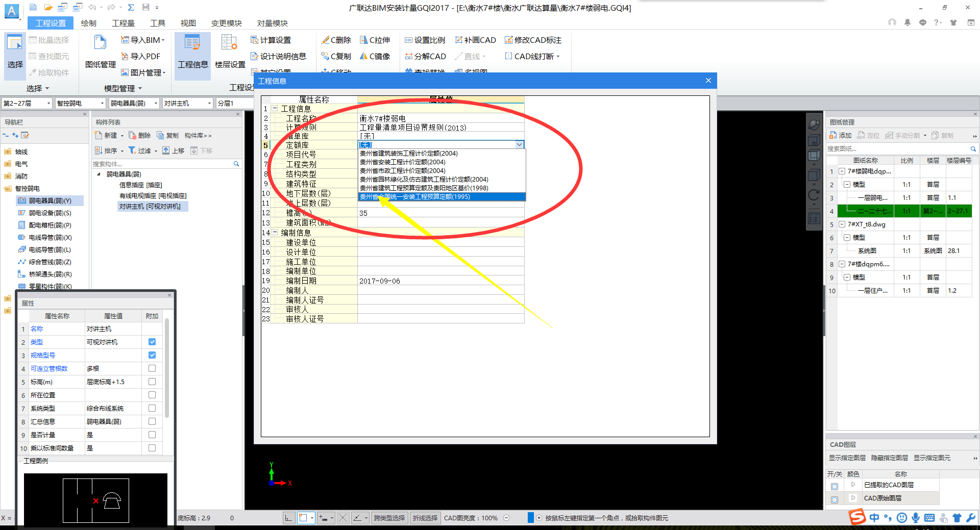The image size is (980, 530).
Task: Click 上移 move up icon
Action: (166, 150)
